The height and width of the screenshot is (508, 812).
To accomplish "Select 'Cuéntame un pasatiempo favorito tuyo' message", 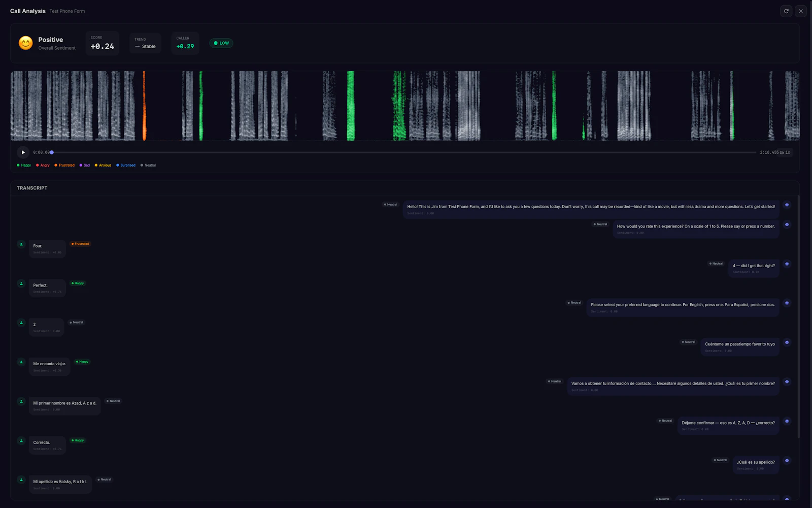I will point(740,347).
